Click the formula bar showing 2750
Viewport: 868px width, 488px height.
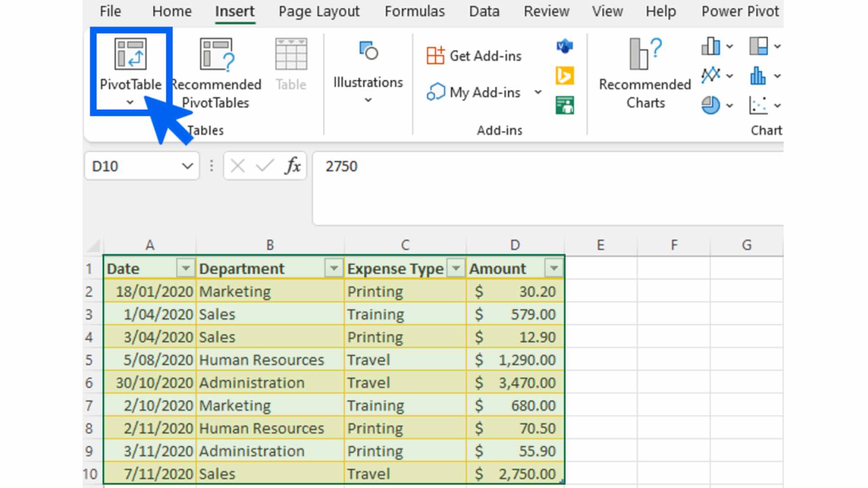(548, 188)
